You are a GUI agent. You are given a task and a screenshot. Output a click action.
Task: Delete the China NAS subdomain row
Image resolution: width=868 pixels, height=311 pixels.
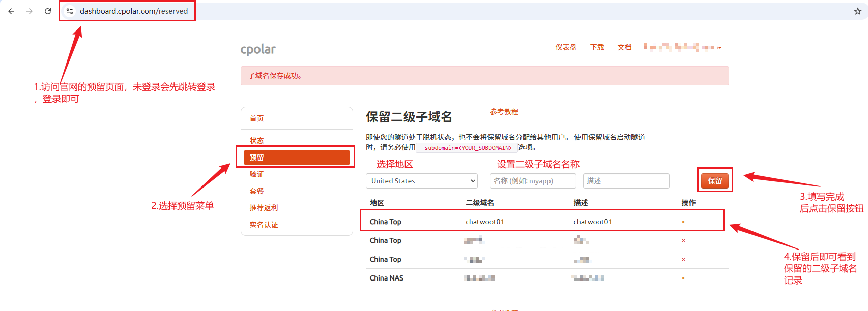pos(683,278)
